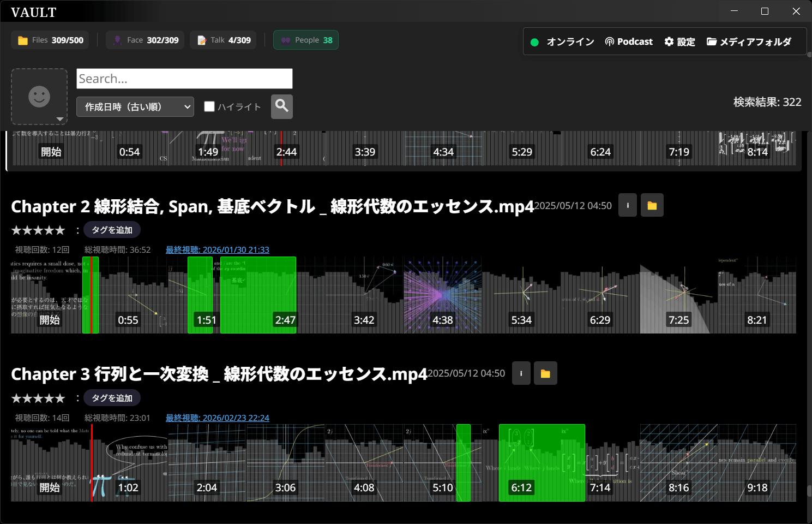
Task: Open the Chapter 3 video folder
Action: pyautogui.click(x=545, y=373)
